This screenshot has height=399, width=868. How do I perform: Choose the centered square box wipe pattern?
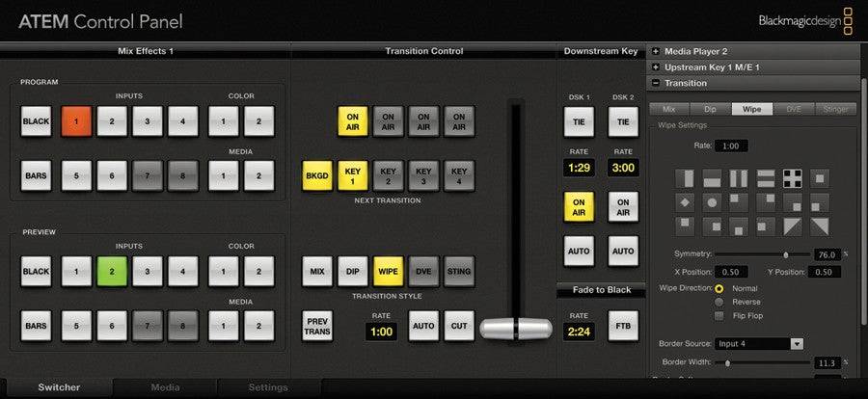[820, 178]
